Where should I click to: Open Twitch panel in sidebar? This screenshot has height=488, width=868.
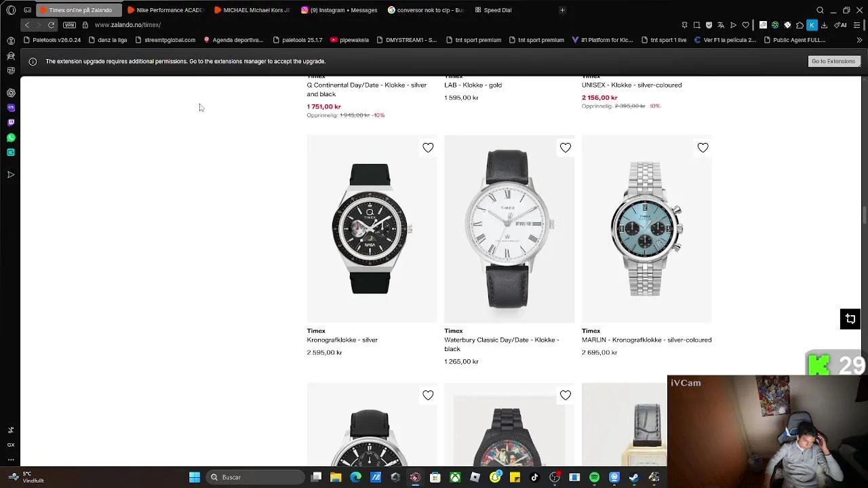(x=11, y=123)
